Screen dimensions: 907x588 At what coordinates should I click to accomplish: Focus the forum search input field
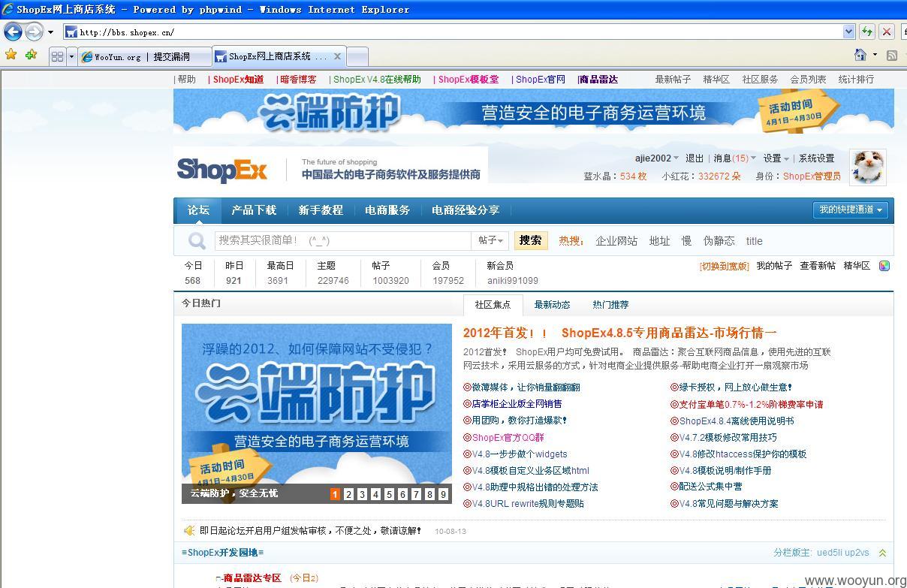point(343,240)
